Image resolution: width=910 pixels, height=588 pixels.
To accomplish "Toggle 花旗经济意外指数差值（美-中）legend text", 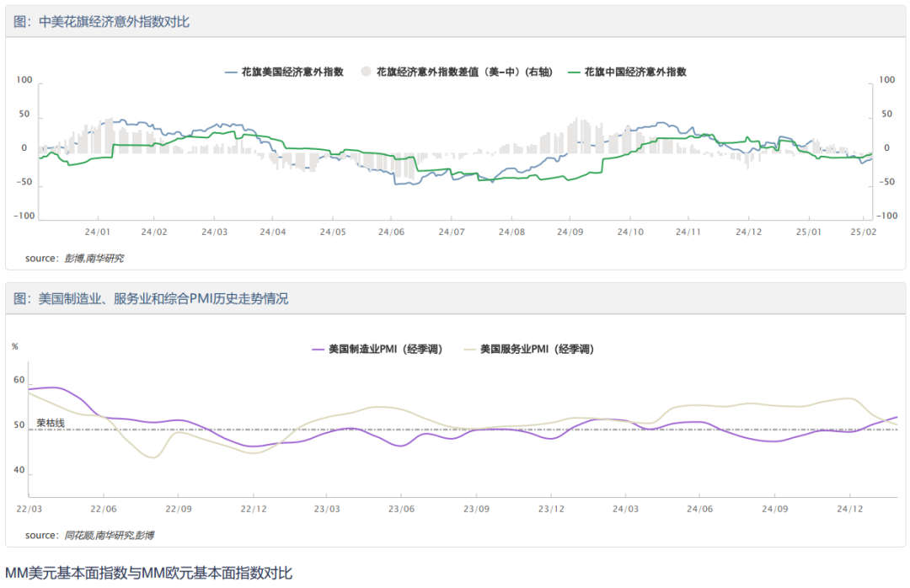I will [x=464, y=72].
